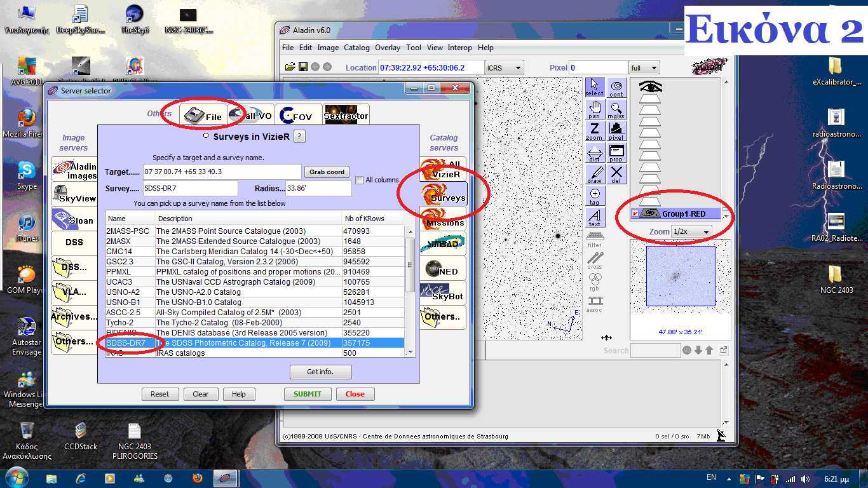This screenshot has width=868, height=488.
Task: Open the File menu in Aladin
Action: pos(288,48)
